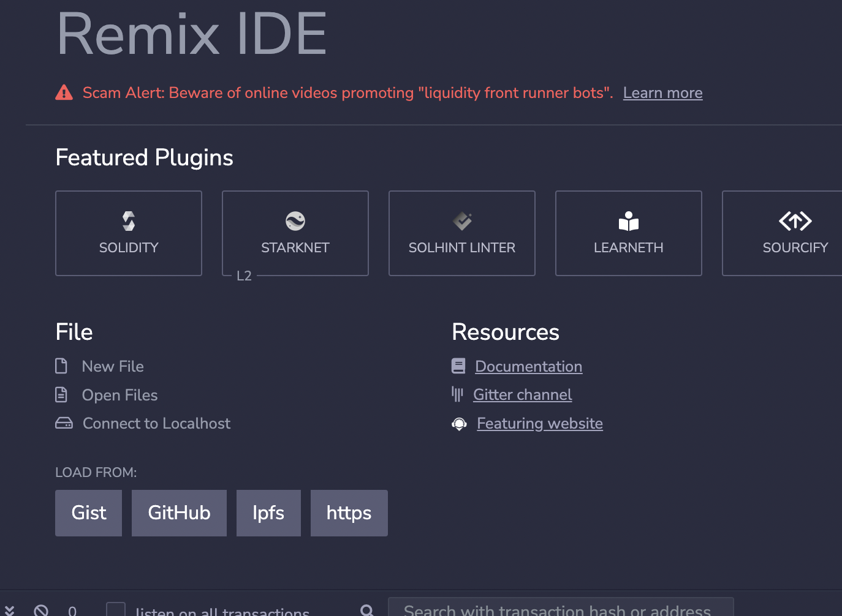Collapse the terminal with double-chevron icon
The height and width of the screenshot is (616, 842).
[9, 610]
